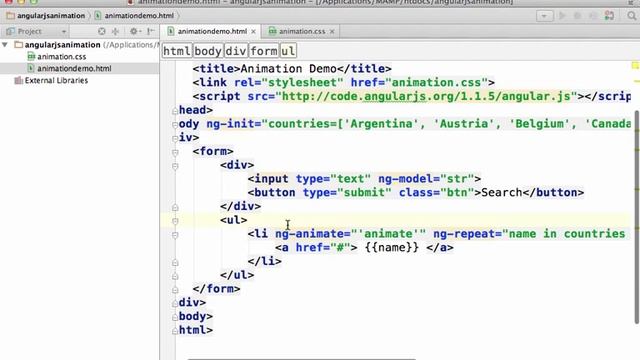The height and width of the screenshot is (360, 640).
Task: Click the External Libraries icon
Action: point(18,80)
